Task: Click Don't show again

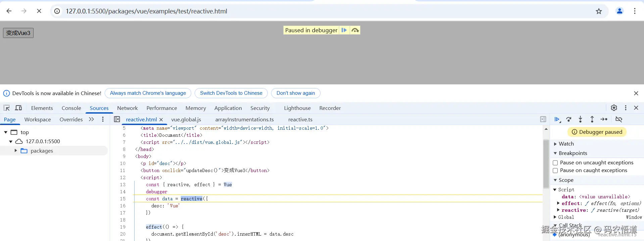Action: point(296,93)
